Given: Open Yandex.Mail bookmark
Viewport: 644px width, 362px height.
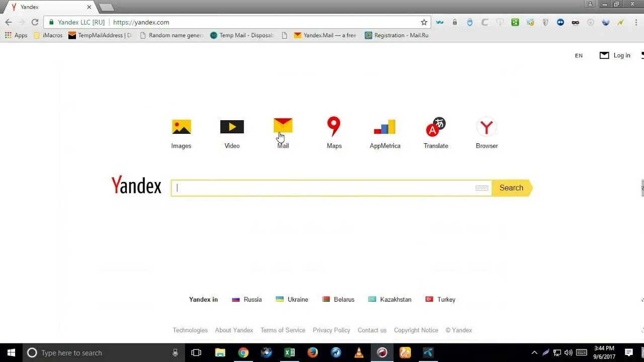Looking at the screenshot, I should tap(325, 35).
